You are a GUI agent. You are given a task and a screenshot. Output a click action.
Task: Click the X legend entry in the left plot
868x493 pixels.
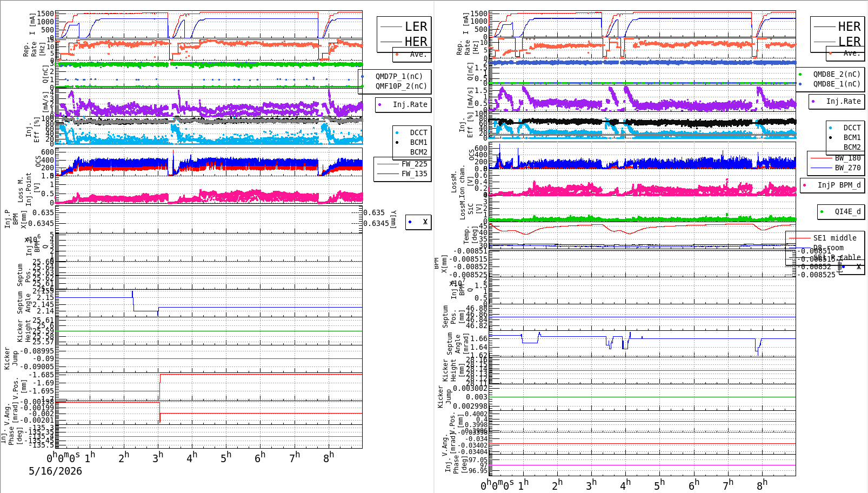(x=425, y=222)
